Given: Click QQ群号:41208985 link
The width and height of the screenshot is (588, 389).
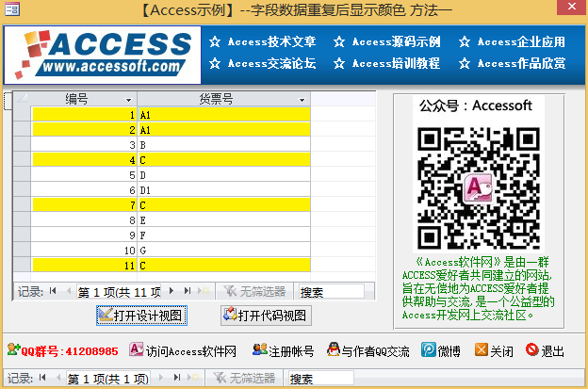Looking at the screenshot, I should pos(70,351).
